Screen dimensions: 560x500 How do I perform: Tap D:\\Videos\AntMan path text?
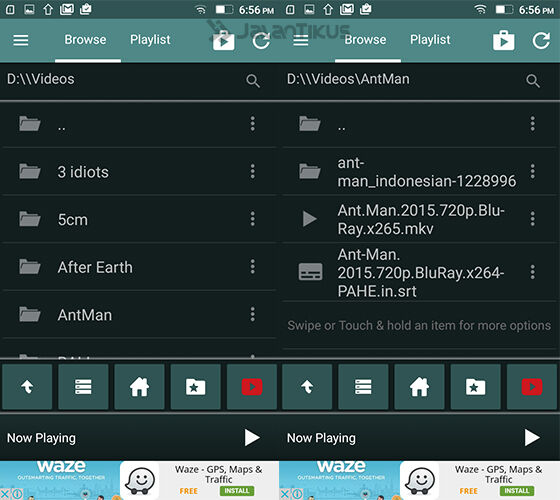(x=348, y=79)
